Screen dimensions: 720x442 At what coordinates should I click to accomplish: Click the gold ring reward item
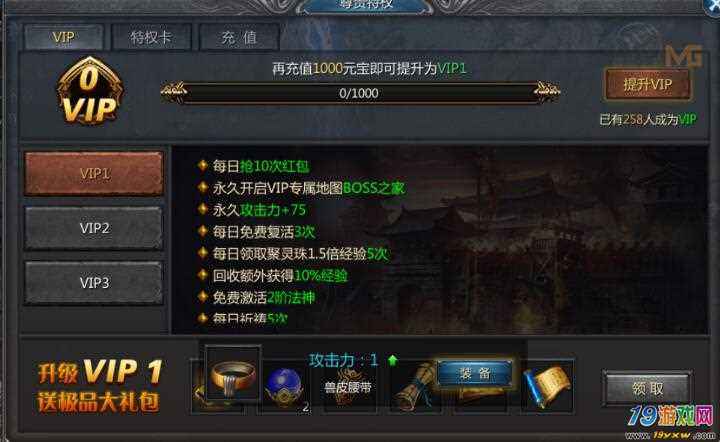[233, 374]
